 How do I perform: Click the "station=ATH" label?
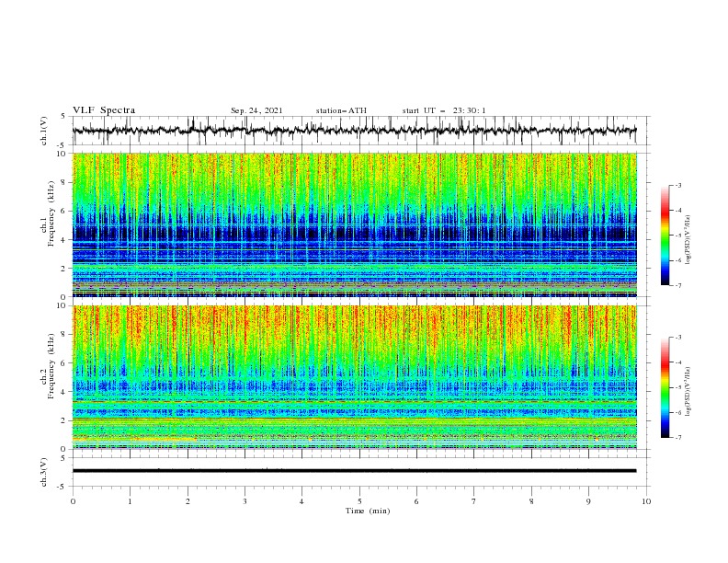(341, 110)
